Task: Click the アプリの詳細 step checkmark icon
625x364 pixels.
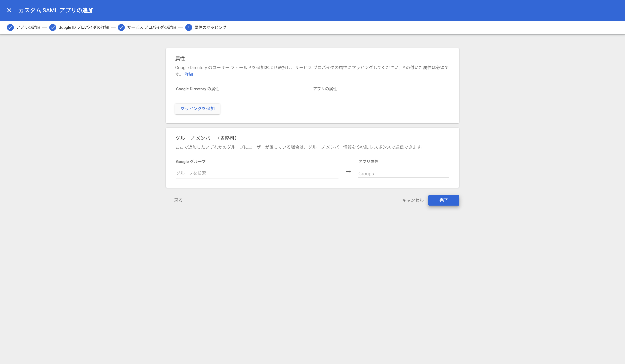Action: [x=10, y=27]
